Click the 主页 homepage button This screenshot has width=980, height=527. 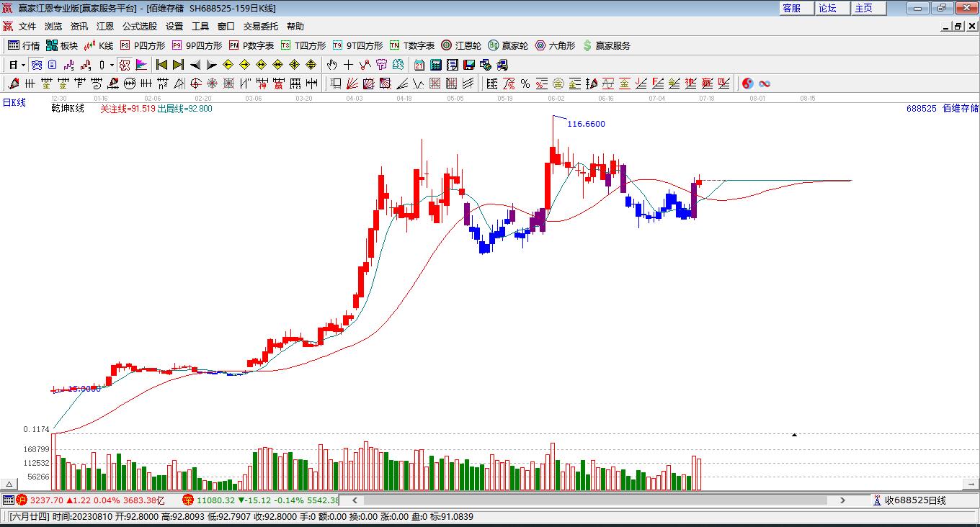tap(868, 8)
